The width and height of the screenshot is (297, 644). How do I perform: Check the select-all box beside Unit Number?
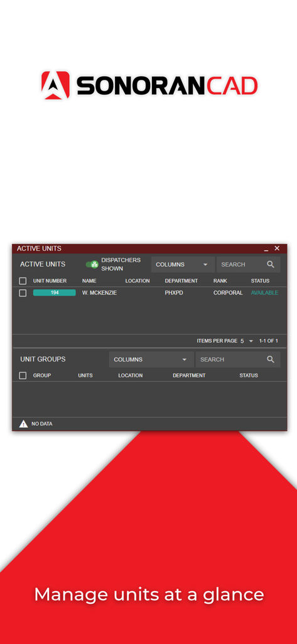tap(23, 281)
